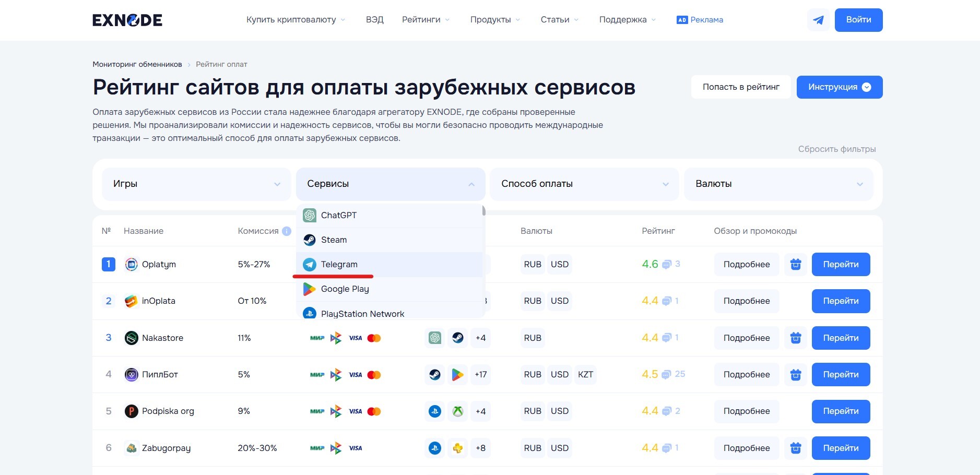Click the EXNODE logo
Viewport: 980px width, 475px height.
pos(127,20)
